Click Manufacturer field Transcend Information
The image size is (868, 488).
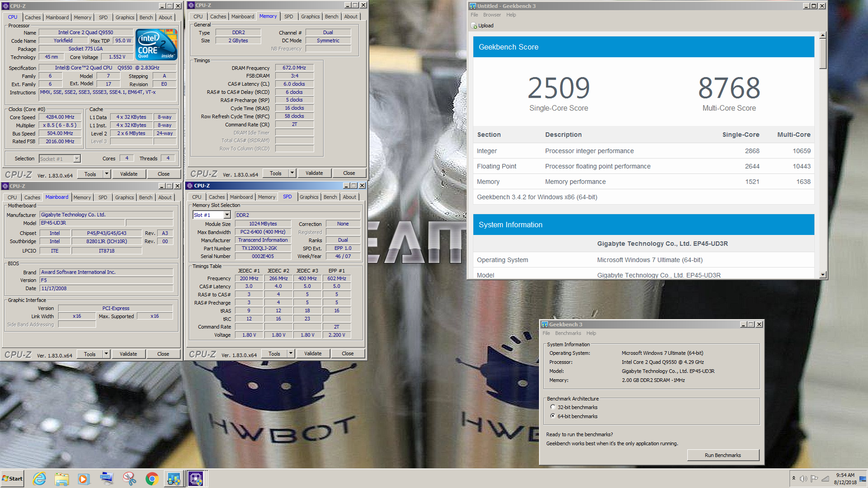click(263, 240)
